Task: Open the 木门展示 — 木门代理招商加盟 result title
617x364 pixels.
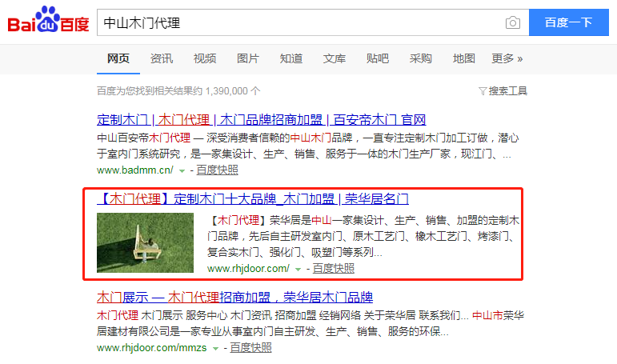Action: 234,297
